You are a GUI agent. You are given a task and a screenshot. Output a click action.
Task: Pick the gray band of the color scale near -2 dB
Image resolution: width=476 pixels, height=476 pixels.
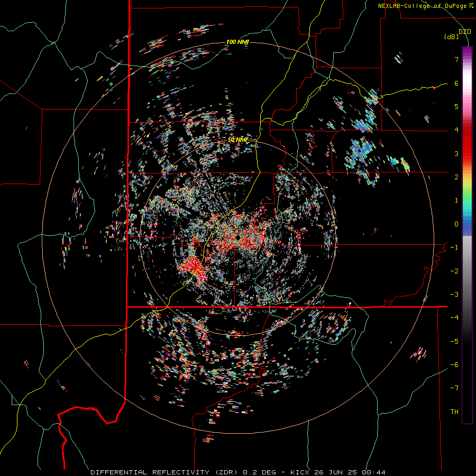(467, 270)
